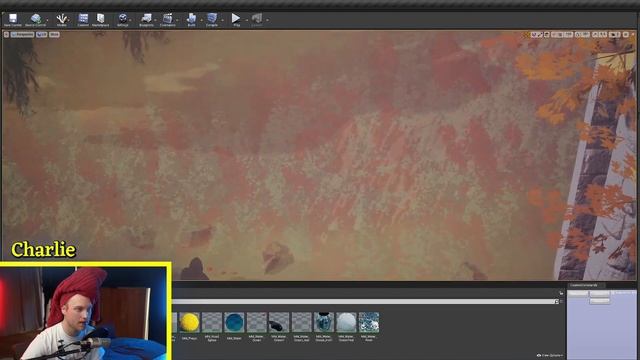Click the Launch toolbar icon
The width and height of the screenshot is (640, 360).
click(257, 19)
